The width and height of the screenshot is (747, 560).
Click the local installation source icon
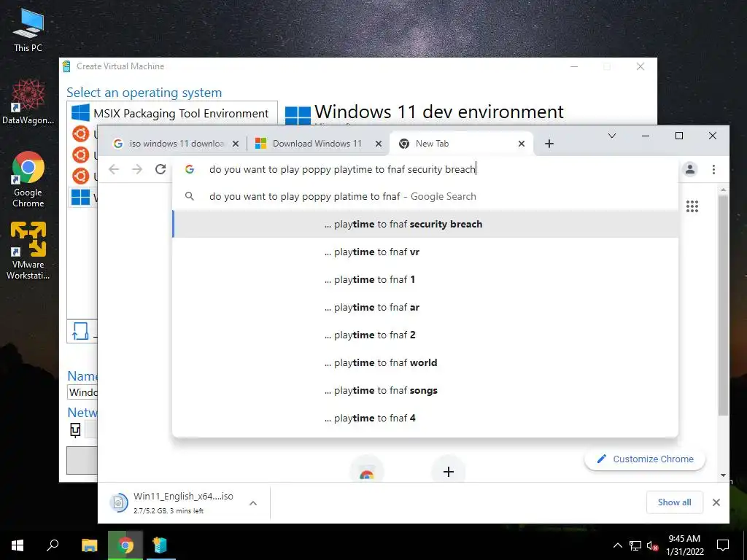point(80,332)
